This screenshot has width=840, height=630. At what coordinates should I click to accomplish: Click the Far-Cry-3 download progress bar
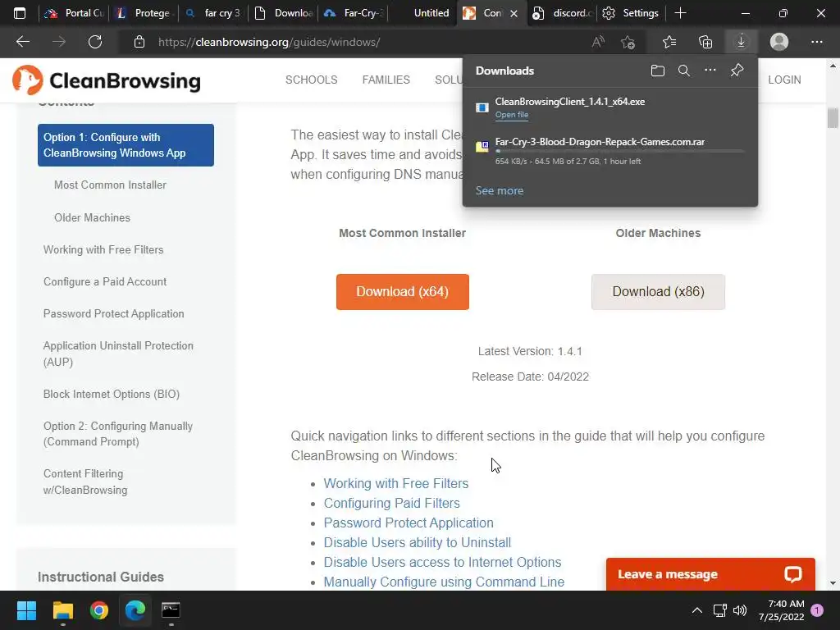(x=619, y=152)
